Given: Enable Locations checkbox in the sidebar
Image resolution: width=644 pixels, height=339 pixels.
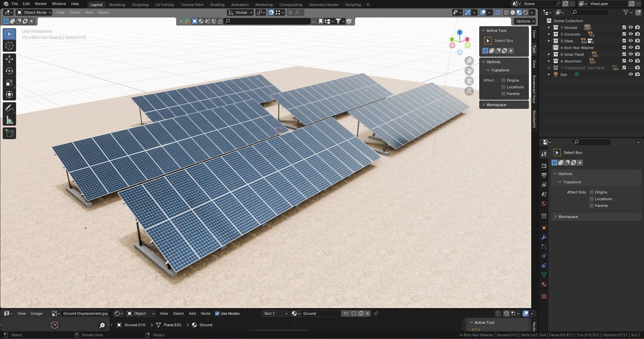Looking at the screenshot, I should pyautogui.click(x=503, y=87).
